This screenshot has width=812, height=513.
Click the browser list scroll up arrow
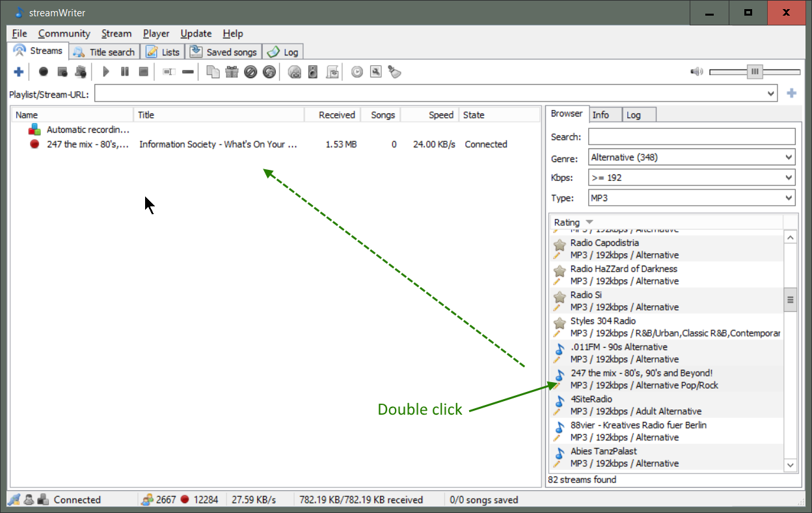pyautogui.click(x=791, y=238)
